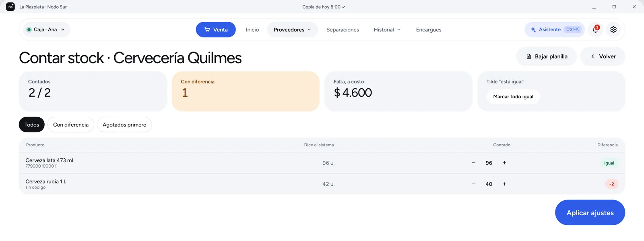The height and width of the screenshot is (241, 644).
Task: Close the application window
Action: pyautogui.click(x=634, y=7)
